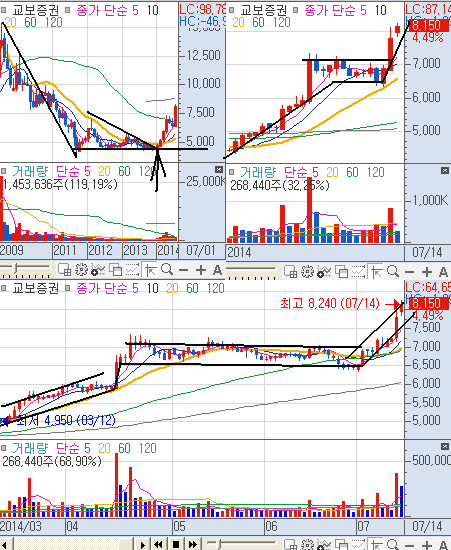The width and height of the screenshot is (451, 550).
Task: Toggle 거래량 checkbox in 2014 chart volume panel
Action: point(231,172)
